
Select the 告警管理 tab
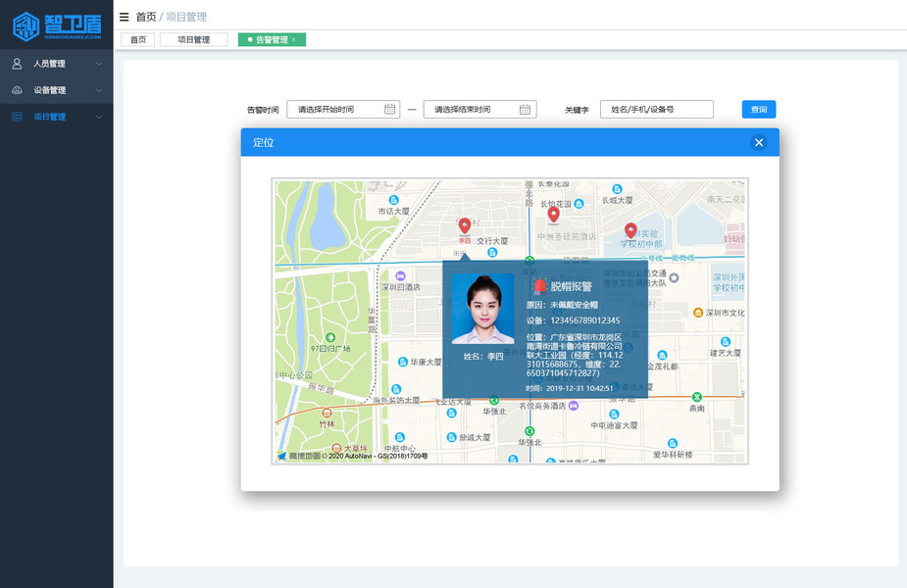click(272, 39)
